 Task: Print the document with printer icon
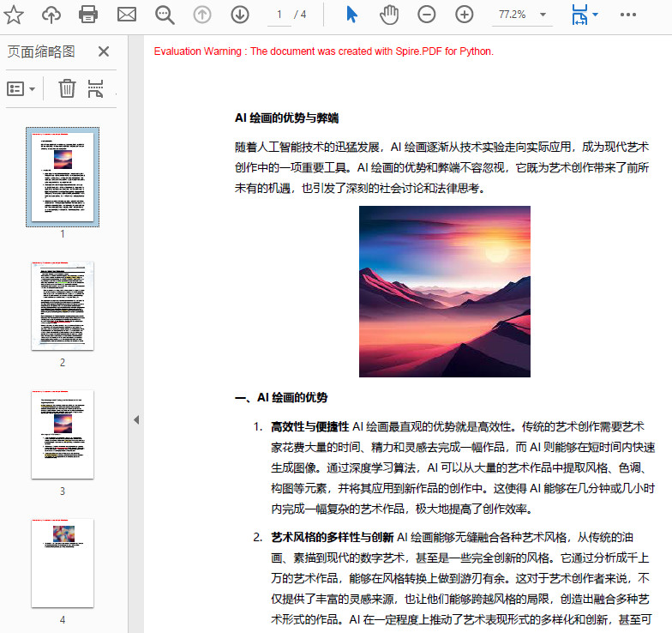(x=88, y=15)
